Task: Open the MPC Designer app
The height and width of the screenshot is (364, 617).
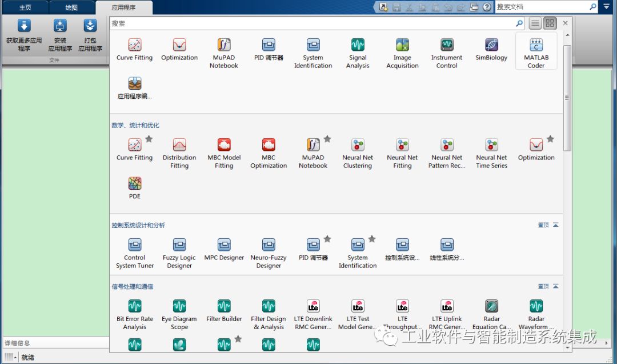Action: [224, 250]
